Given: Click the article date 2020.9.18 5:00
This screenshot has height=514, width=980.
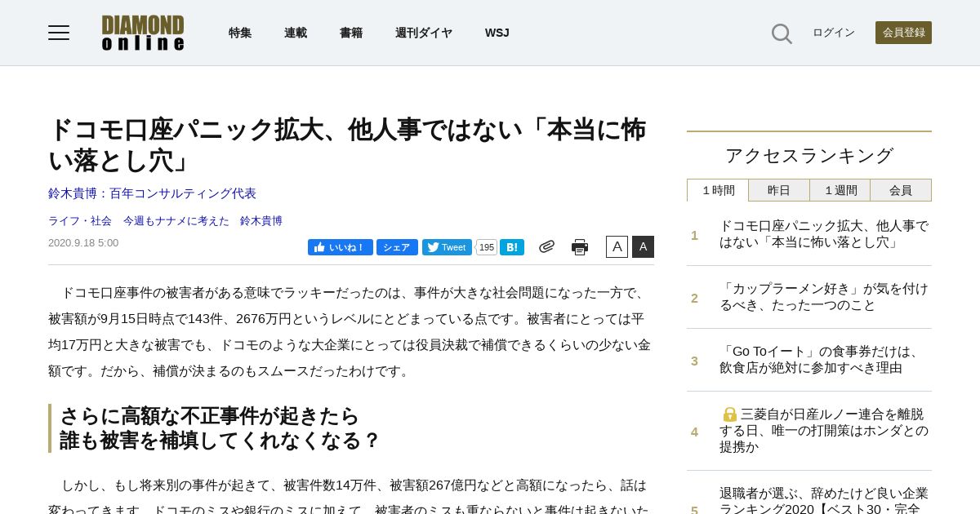Looking at the screenshot, I should (x=83, y=242).
